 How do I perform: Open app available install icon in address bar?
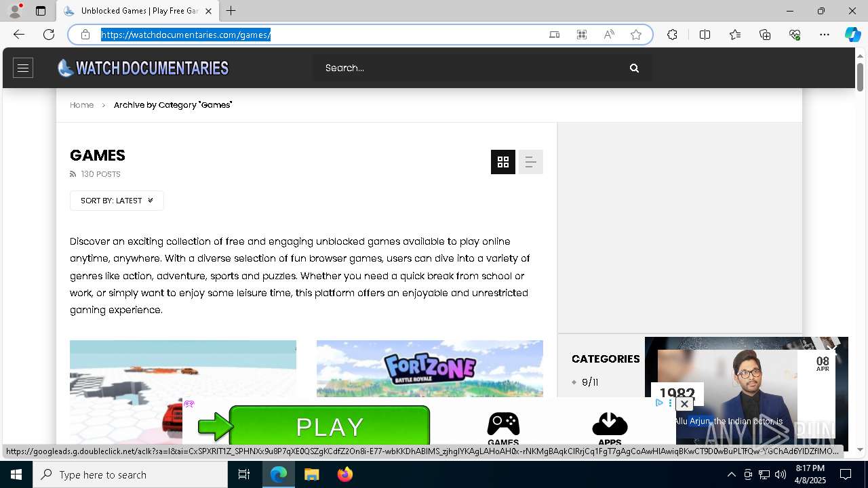[555, 35]
